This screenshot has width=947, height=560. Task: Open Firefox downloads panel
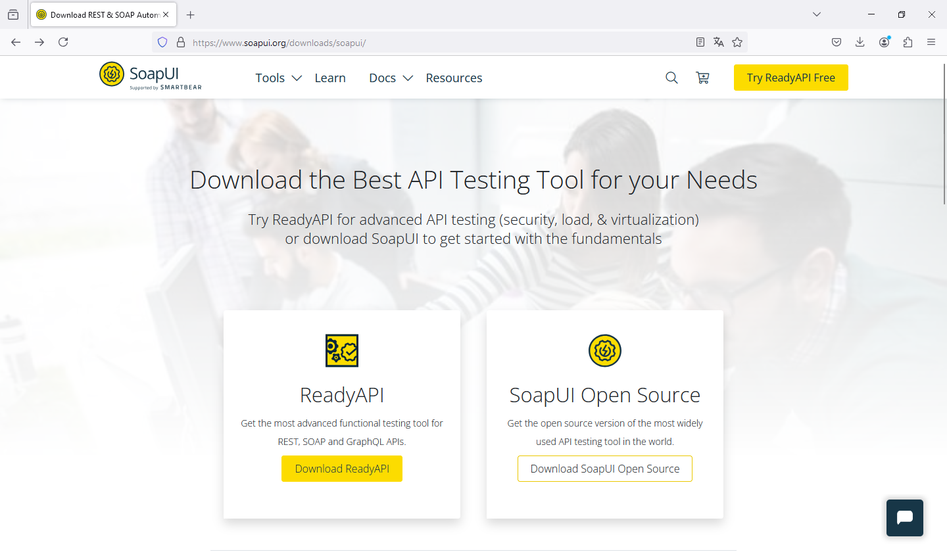pos(860,42)
